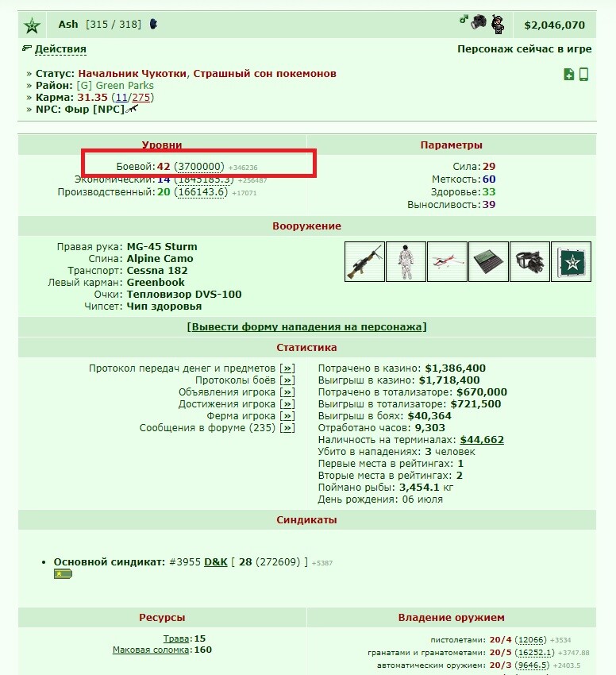Click the День рождения: 06 июля line
The width and height of the screenshot is (616, 675).
(x=380, y=499)
